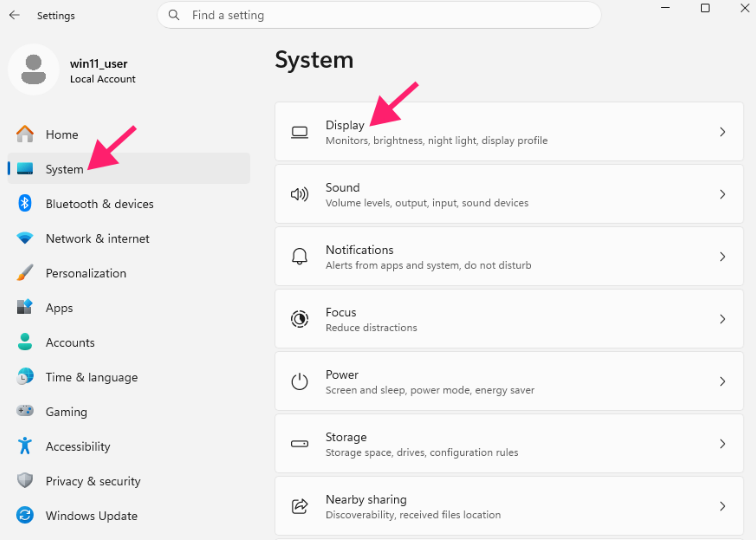The height and width of the screenshot is (540, 756).
Task: Open Time & language label
Action: pos(92,377)
